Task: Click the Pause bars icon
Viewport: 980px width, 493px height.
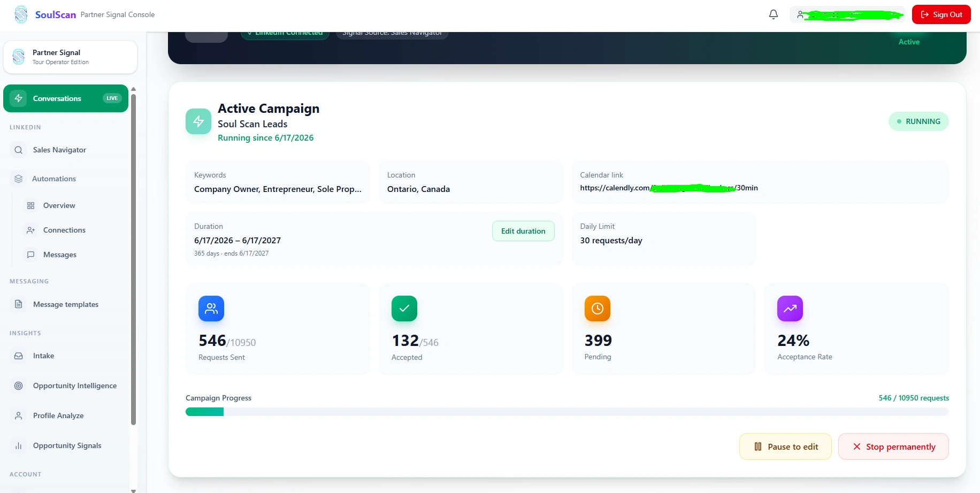Action: coord(758,446)
